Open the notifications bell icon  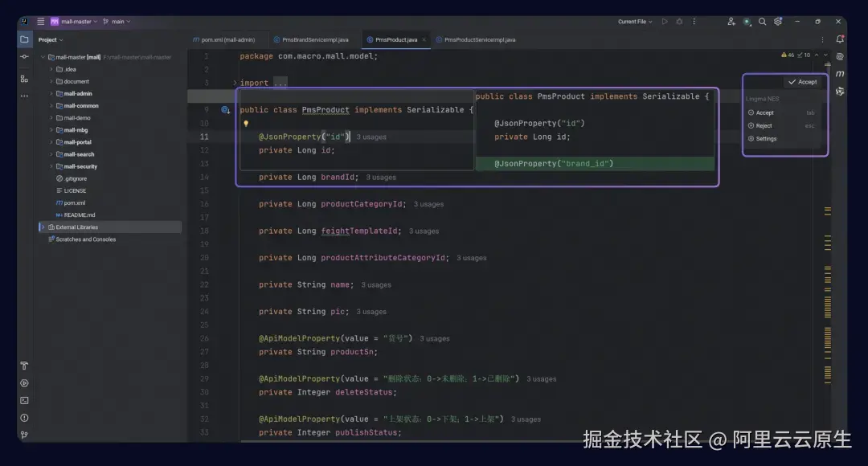pos(839,39)
